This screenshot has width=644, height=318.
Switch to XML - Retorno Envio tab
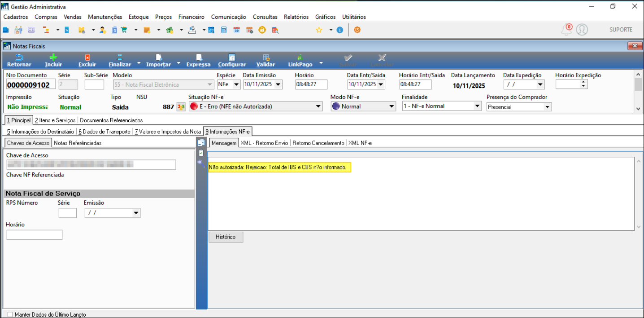[x=264, y=143]
